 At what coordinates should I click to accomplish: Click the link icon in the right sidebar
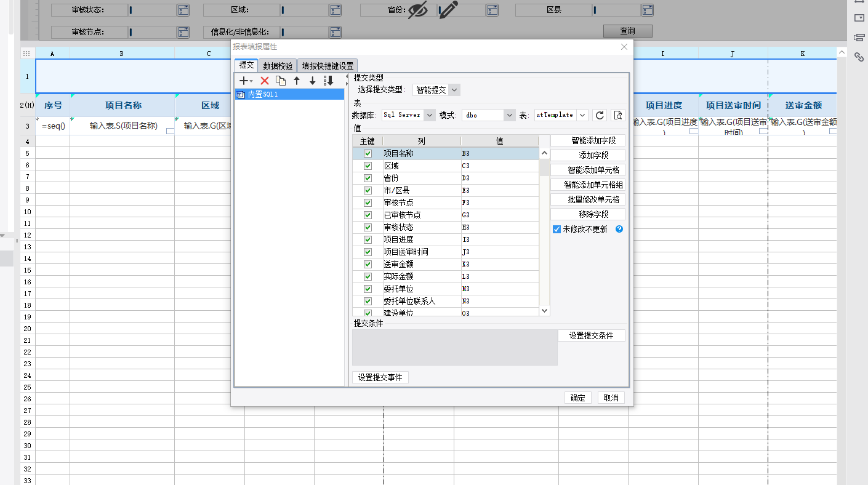point(859,57)
